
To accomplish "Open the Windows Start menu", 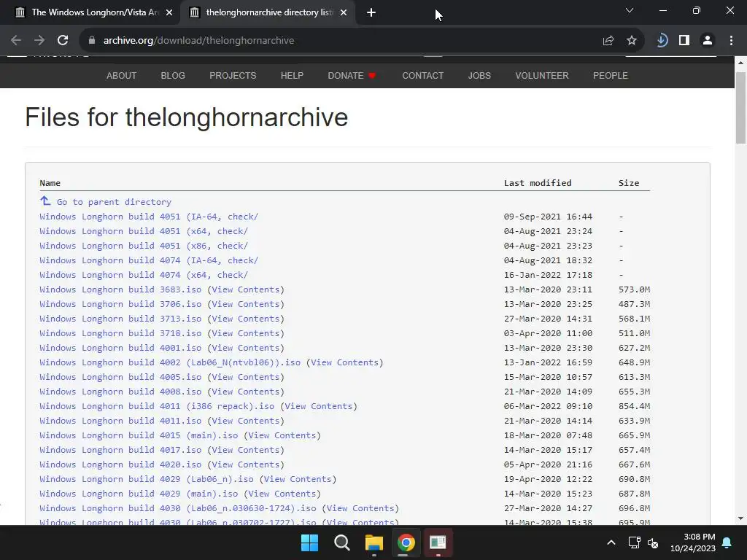I will tap(309, 542).
